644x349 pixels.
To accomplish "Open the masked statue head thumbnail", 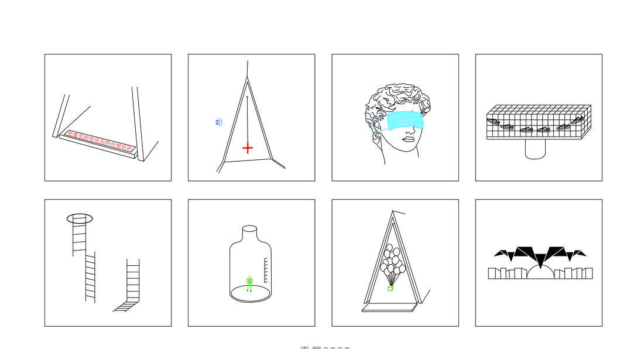I will tap(395, 118).
